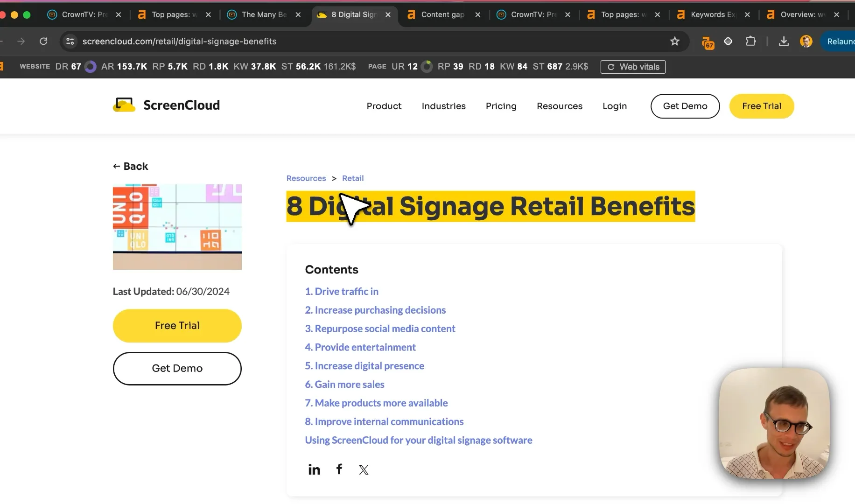Screen dimensions: 855x504
Task: Click the Web vitals button in SEO toolbar
Action: coord(633,67)
